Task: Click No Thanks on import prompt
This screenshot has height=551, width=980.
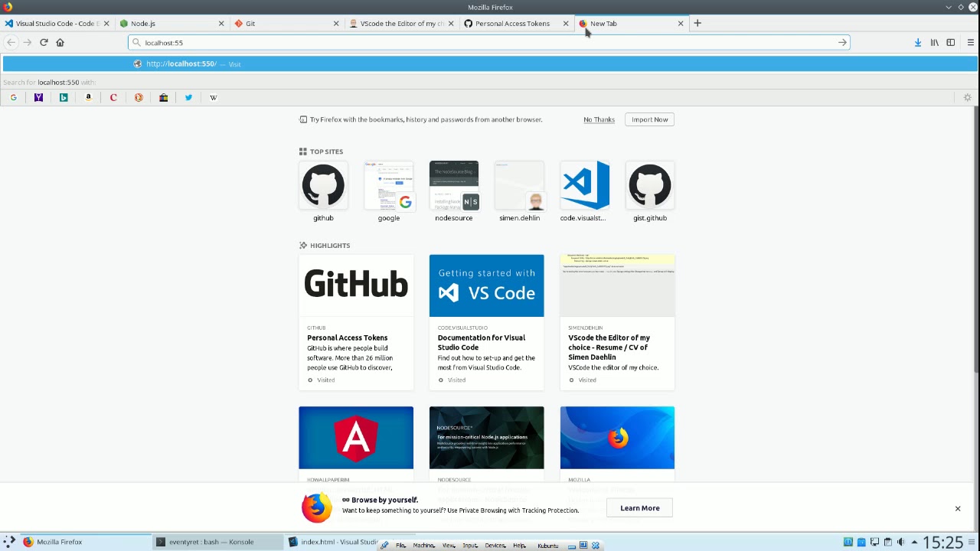Action: (x=599, y=119)
